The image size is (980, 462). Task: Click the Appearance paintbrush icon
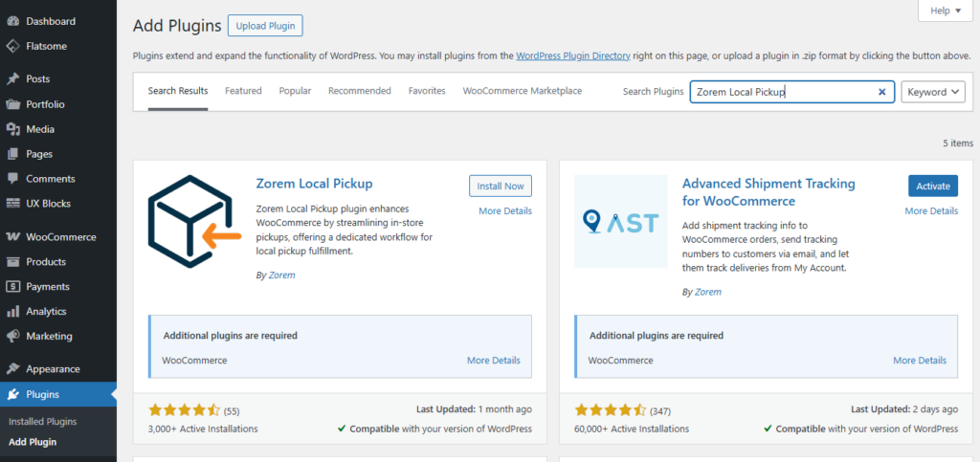12,369
